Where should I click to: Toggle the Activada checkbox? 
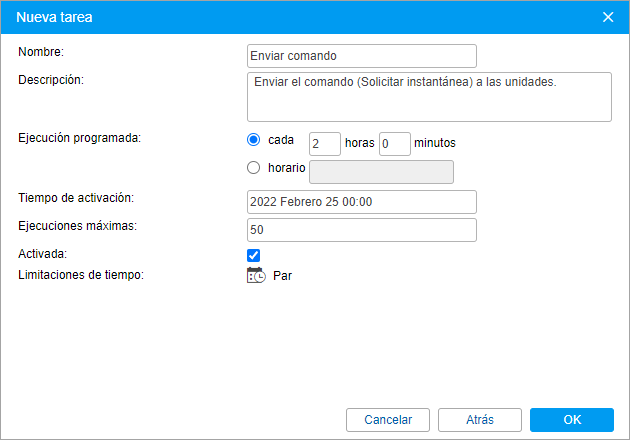(x=254, y=255)
